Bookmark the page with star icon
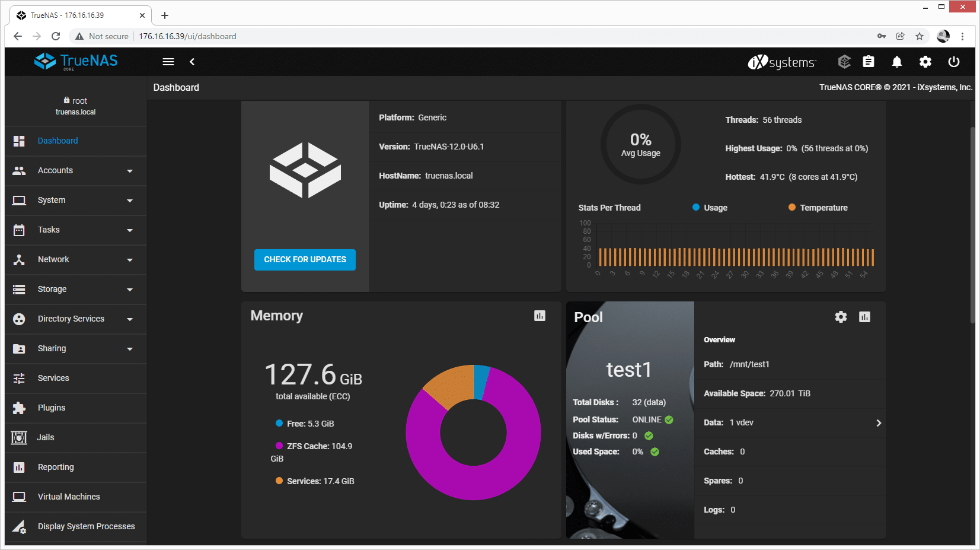 pos(920,36)
